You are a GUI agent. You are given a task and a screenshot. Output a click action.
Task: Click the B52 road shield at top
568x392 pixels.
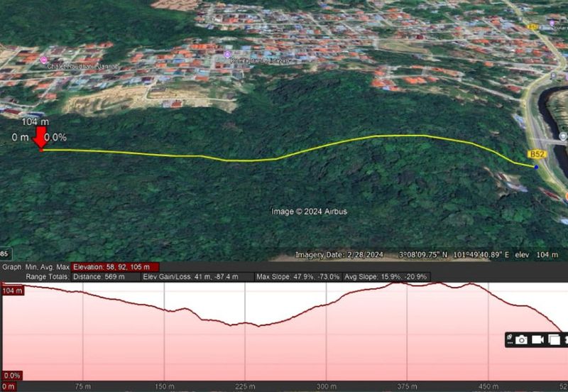tap(532, 26)
